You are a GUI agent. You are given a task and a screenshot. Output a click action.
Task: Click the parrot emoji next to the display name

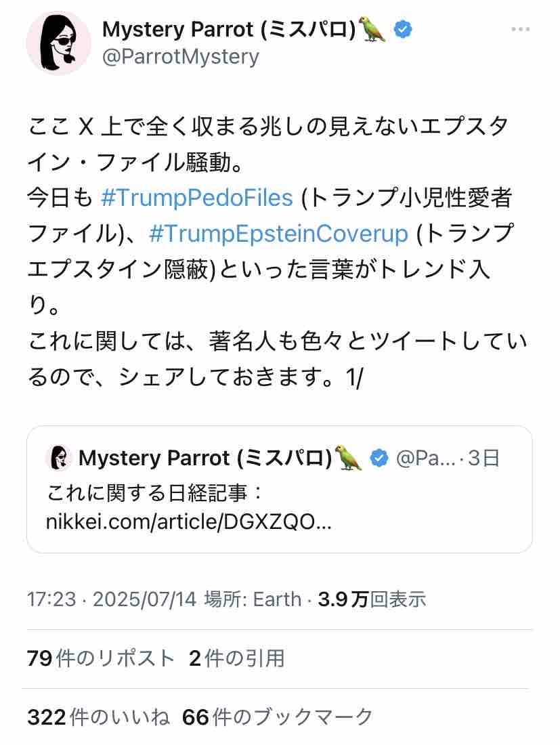pos(372,30)
